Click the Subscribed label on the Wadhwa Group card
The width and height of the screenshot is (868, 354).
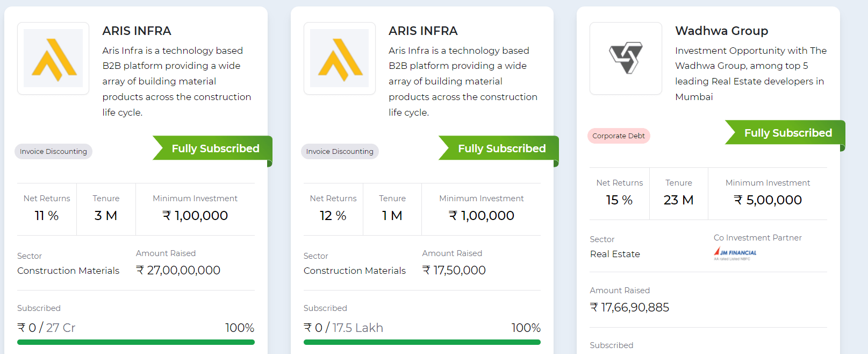612,345
